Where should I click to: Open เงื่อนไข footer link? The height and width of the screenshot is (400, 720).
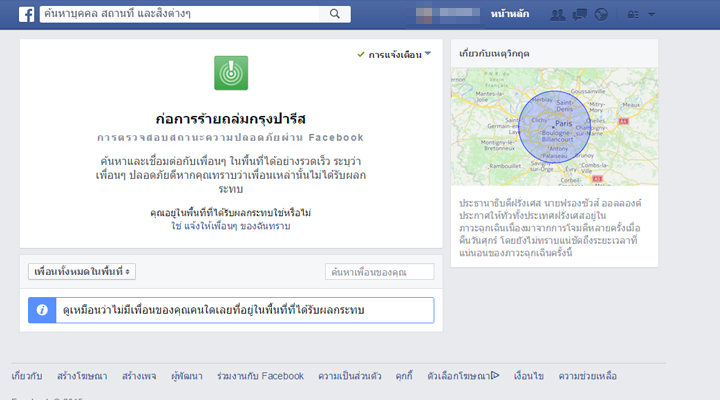529,376
